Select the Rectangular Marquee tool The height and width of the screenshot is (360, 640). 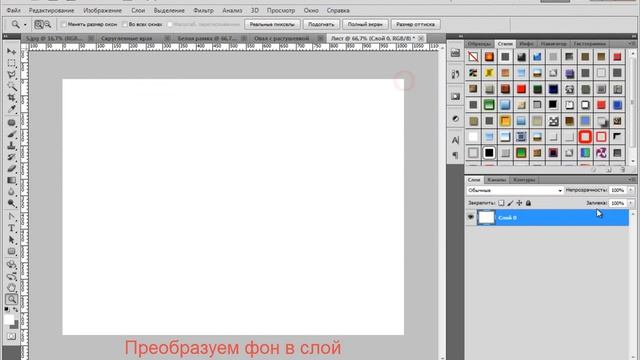pyautogui.click(x=11, y=63)
